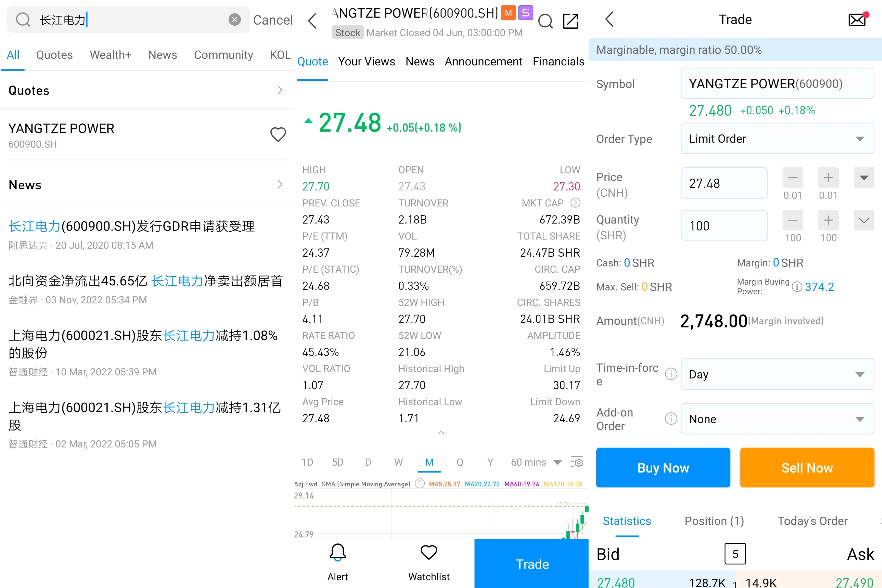
Task: Show Margin Buying Power info icon
Action: 797,287
